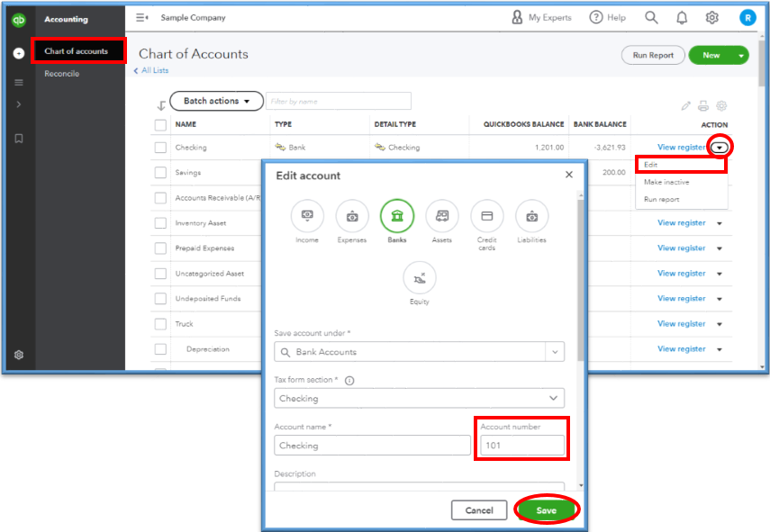Open Chart of accounts in sidebar
The height and width of the screenshot is (532, 770).
point(78,51)
